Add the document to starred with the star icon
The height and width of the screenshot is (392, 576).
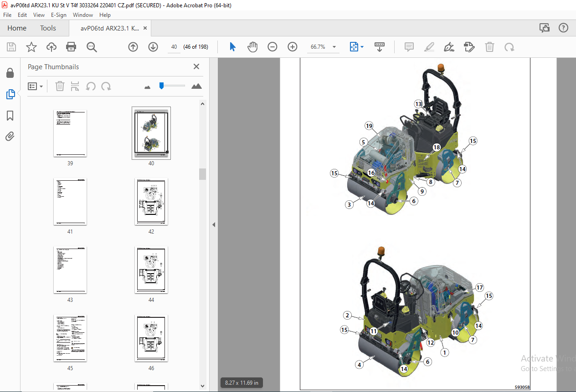[x=31, y=47]
